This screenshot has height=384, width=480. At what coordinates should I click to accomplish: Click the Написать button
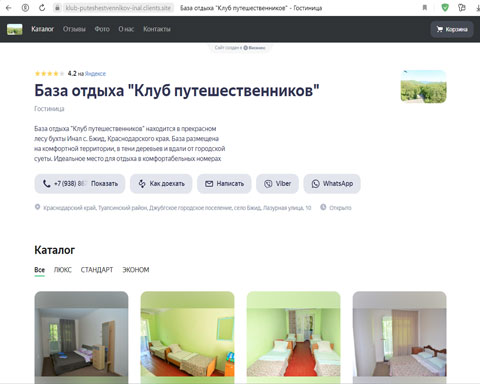[x=224, y=184]
